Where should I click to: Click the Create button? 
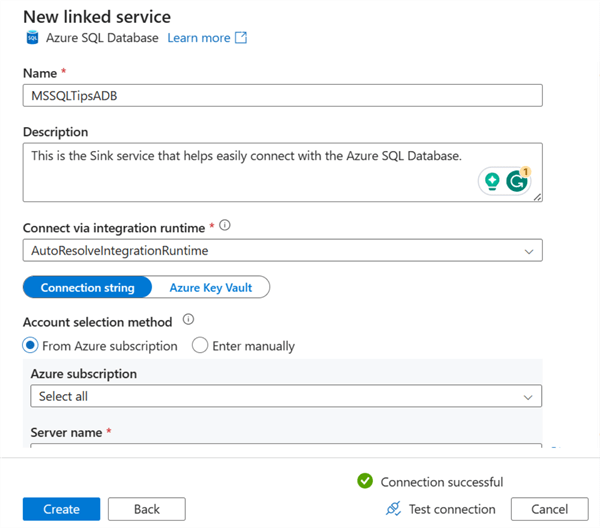click(61, 509)
